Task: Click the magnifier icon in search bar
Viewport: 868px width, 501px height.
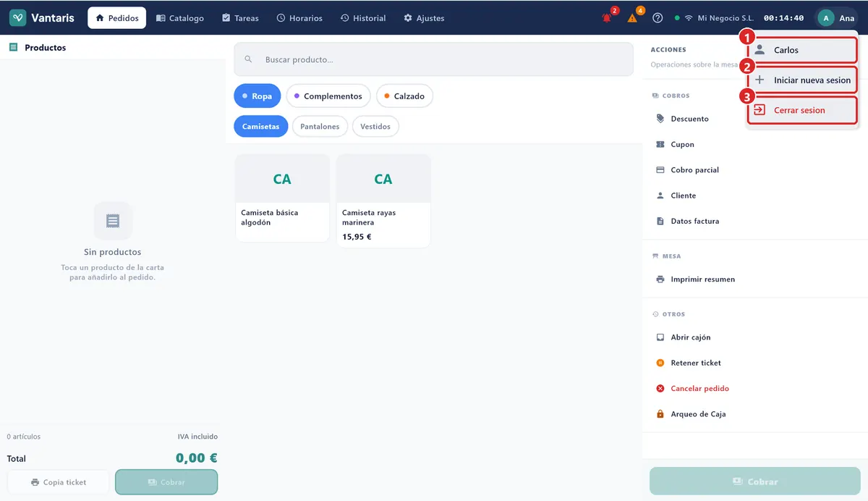Action: [x=248, y=59]
